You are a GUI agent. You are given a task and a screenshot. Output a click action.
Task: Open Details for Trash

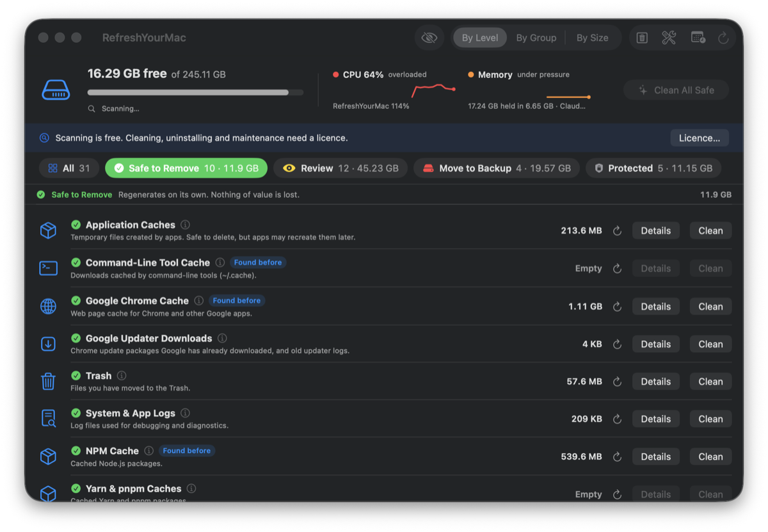(x=656, y=382)
